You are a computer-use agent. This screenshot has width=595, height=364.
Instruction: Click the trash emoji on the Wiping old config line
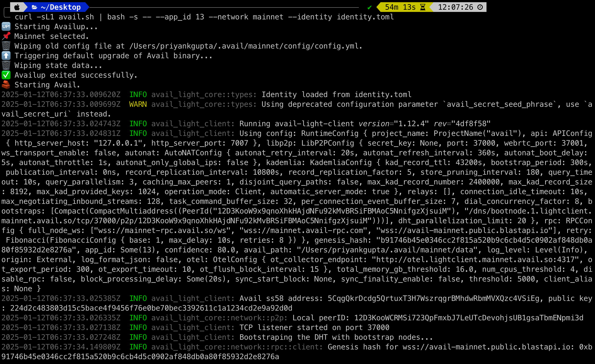6,46
